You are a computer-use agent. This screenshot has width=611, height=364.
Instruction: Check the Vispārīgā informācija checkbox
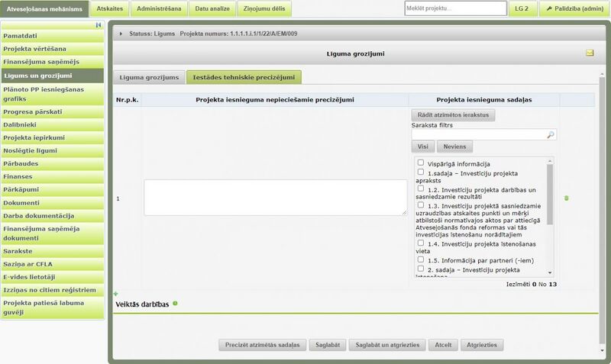tap(421, 163)
